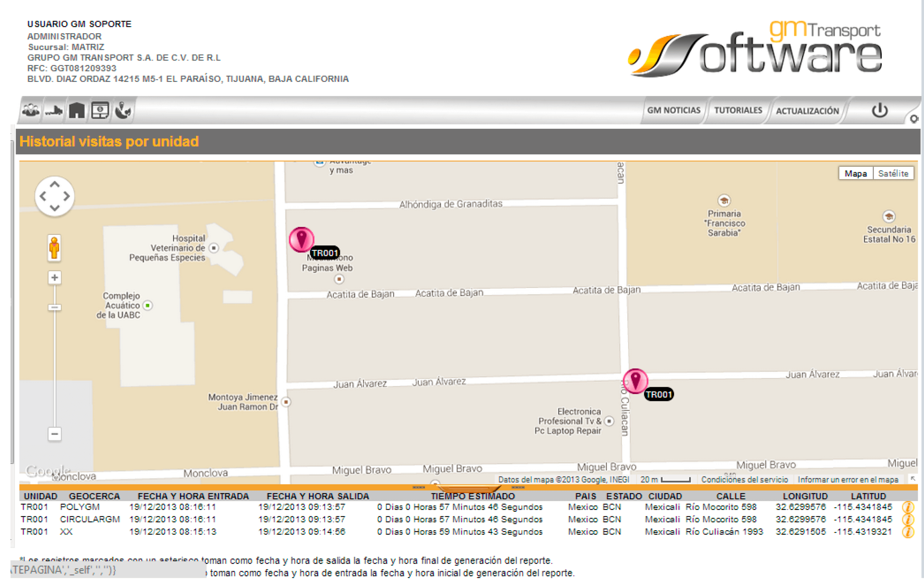Click the map zoom slider handle
Screen dimensions: 924x580
[54, 307]
